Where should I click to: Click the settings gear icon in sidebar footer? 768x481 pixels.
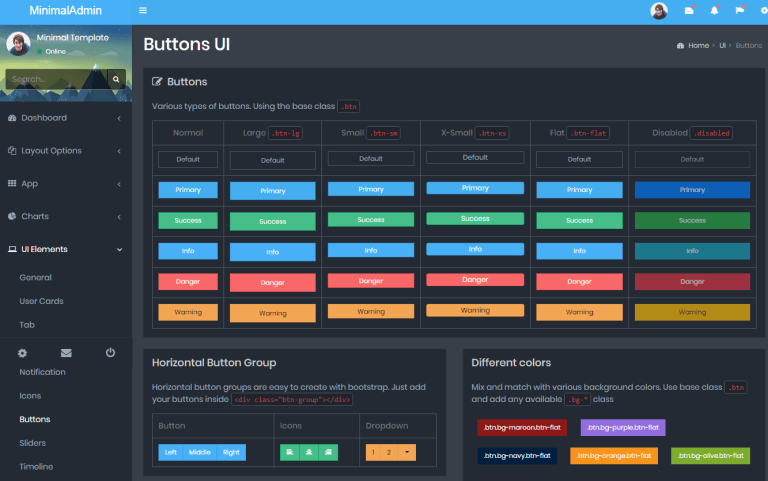(22, 353)
